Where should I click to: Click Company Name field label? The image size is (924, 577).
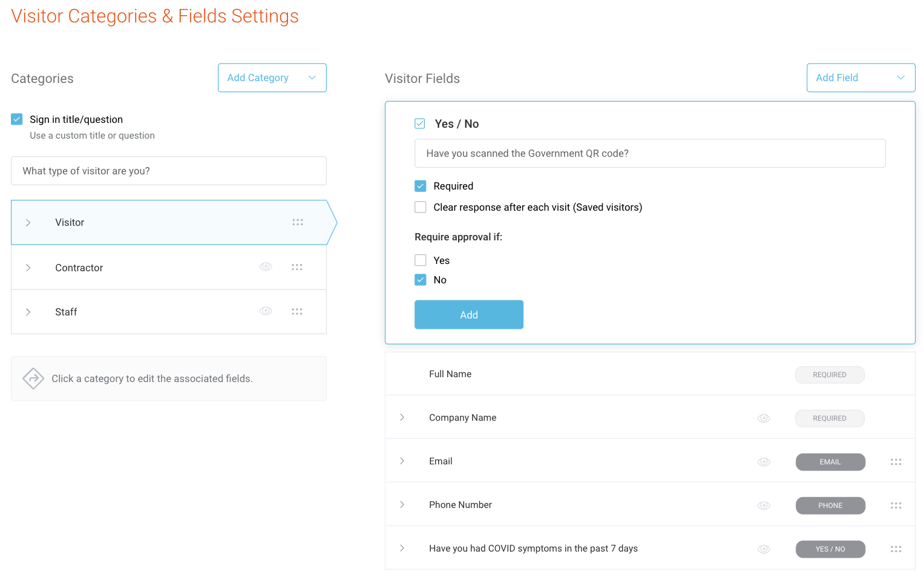[463, 418]
